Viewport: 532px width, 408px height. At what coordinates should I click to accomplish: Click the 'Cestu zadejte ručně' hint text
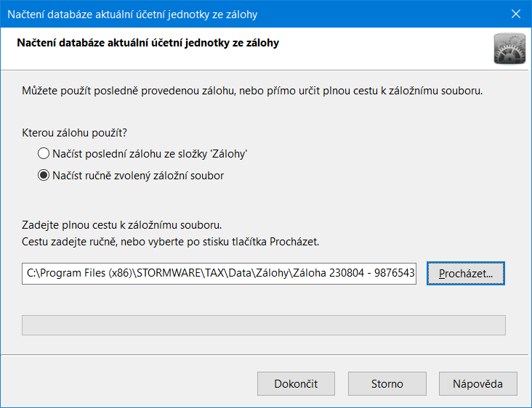(170, 242)
